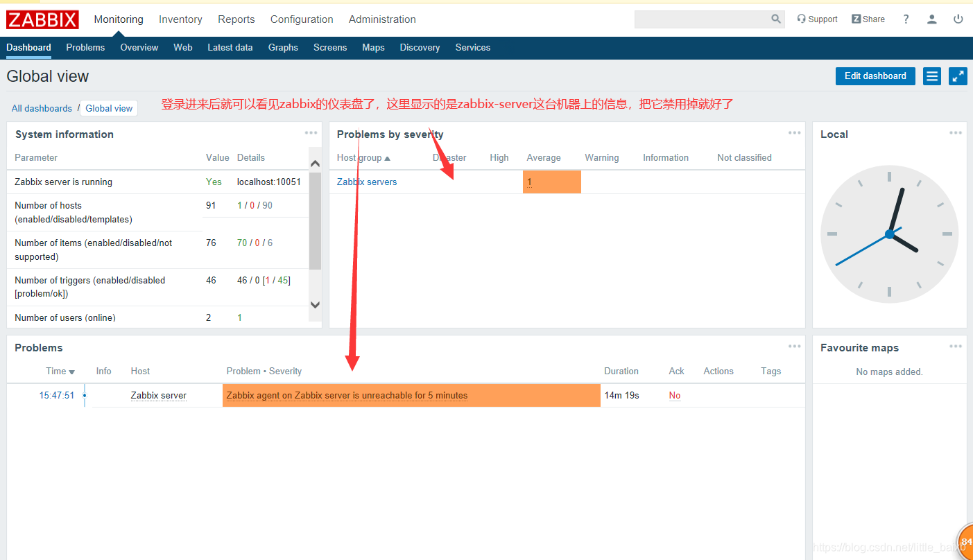This screenshot has width=973, height=560.
Task: Click the Number of hosts value 91
Action: point(211,205)
